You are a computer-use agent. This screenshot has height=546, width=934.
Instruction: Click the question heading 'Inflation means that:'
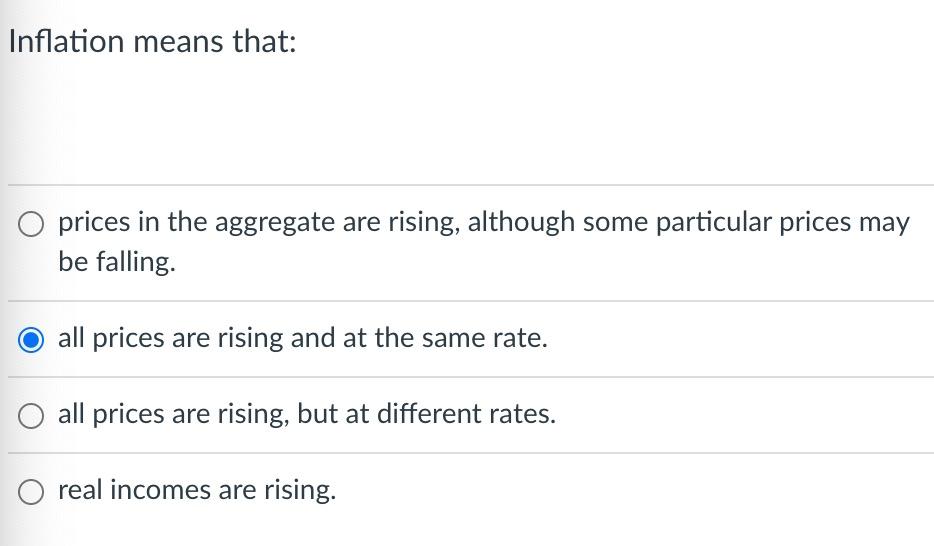tap(152, 42)
